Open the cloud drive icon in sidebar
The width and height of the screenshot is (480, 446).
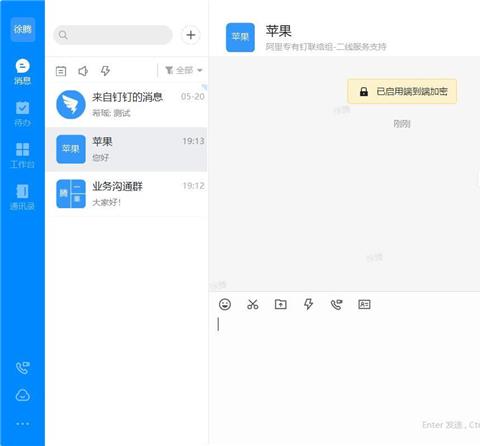[x=23, y=396]
